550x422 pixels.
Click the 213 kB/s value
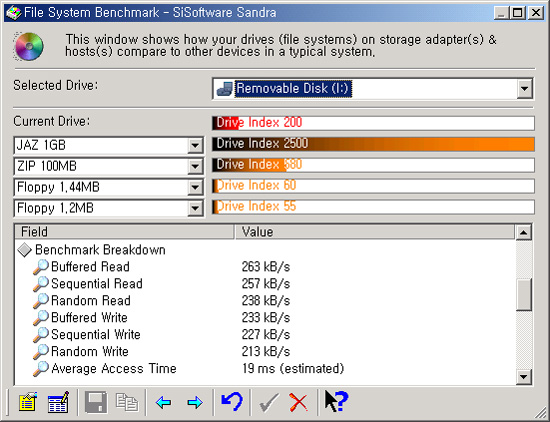(266, 352)
